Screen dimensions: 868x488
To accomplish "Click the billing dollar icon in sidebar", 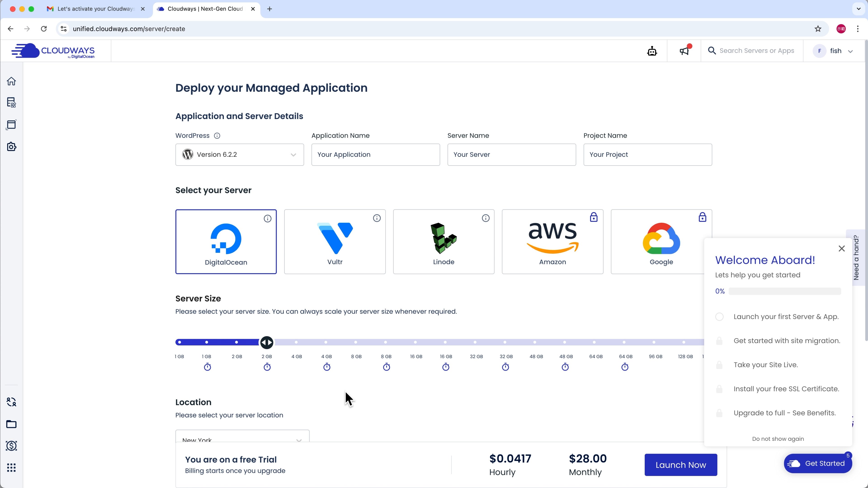I will pyautogui.click(x=12, y=446).
